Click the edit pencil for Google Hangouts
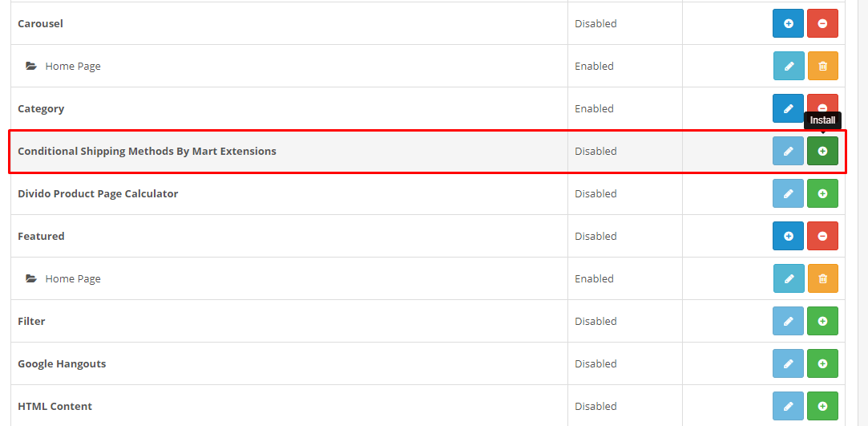The height and width of the screenshot is (426, 868). (x=788, y=363)
